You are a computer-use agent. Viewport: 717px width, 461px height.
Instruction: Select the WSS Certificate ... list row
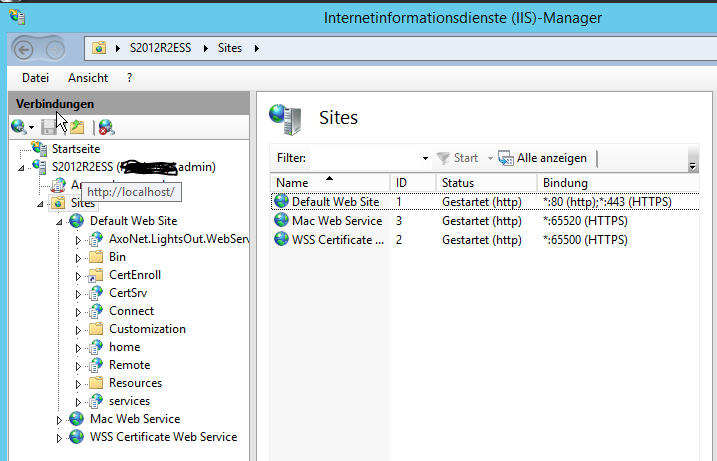pyautogui.click(x=485, y=240)
